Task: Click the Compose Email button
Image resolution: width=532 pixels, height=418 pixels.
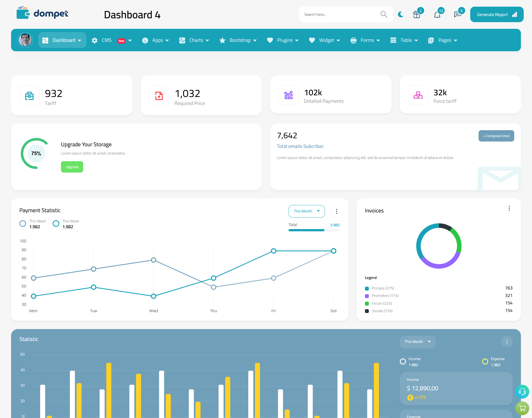Action: pos(496,135)
